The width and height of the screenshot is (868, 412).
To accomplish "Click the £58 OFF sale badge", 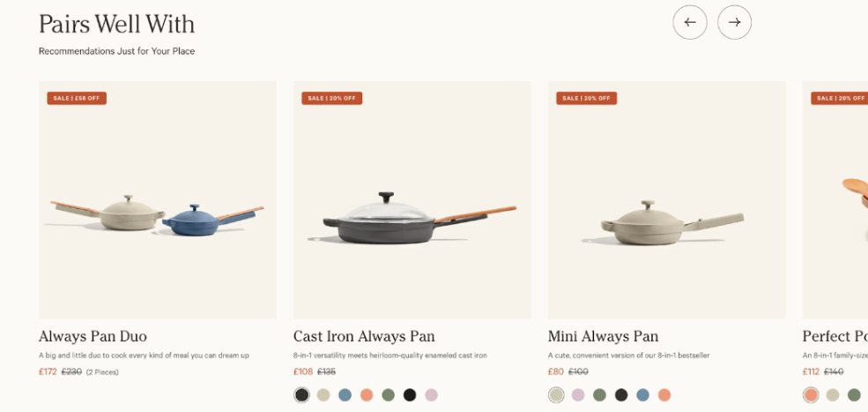I will pos(77,98).
